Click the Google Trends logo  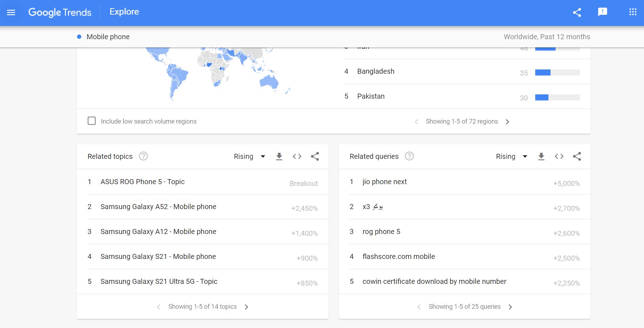click(x=60, y=12)
